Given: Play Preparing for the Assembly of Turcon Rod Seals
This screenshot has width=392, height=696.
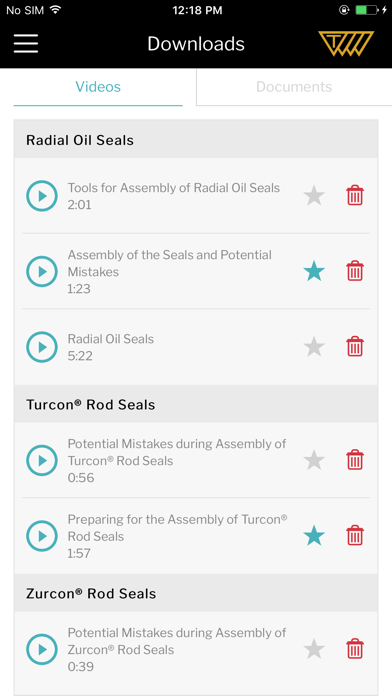Looking at the screenshot, I should pyautogui.click(x=42, y=536).
